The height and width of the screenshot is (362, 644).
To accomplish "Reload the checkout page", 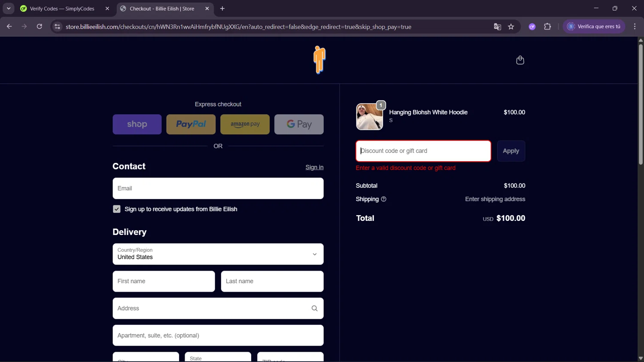I will tap(39, 27).
